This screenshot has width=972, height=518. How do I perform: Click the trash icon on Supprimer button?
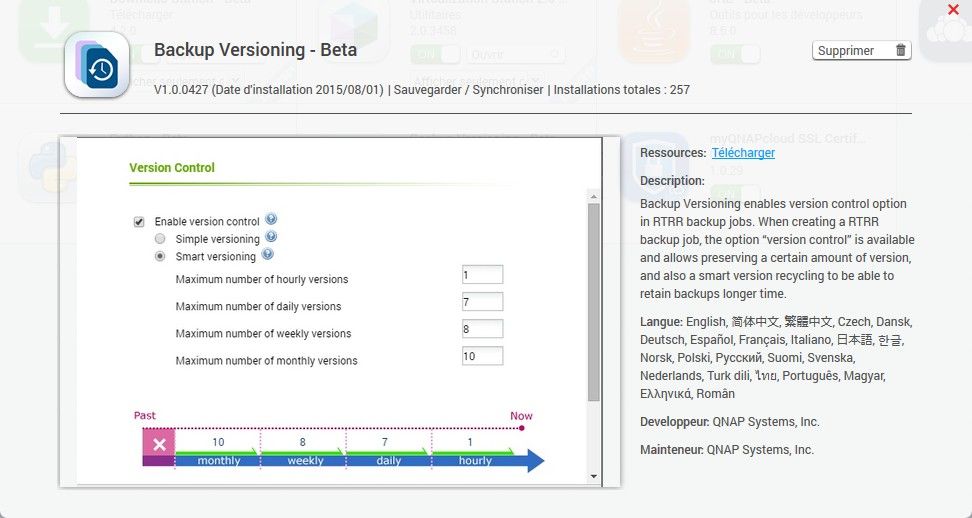(x=900, y=51)
